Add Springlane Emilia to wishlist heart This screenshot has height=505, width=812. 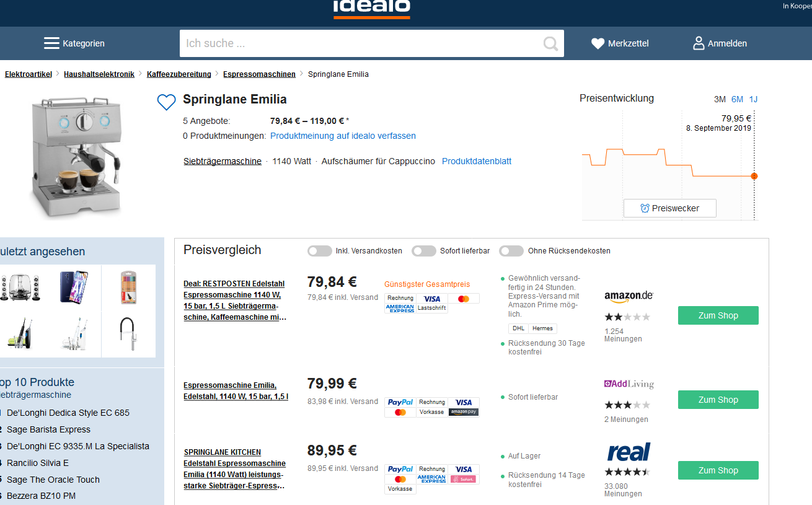tap(166, 102)
